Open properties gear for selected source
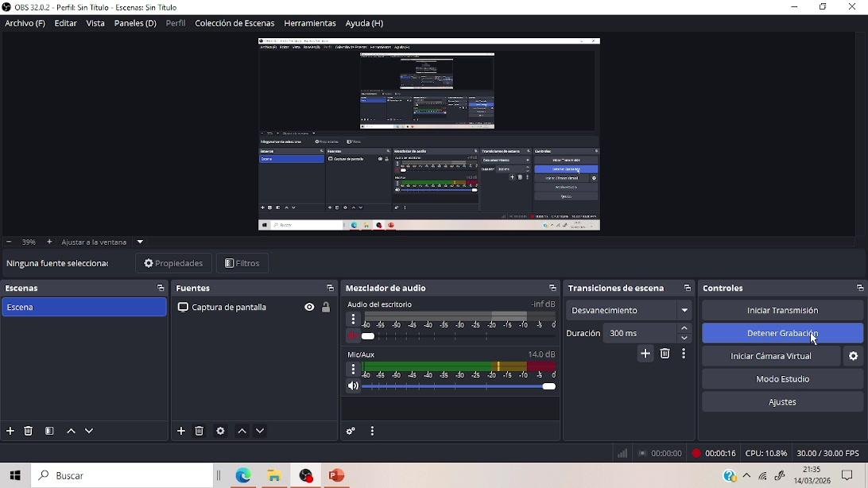Screen dimensions: 868x488 click(220, 432)
